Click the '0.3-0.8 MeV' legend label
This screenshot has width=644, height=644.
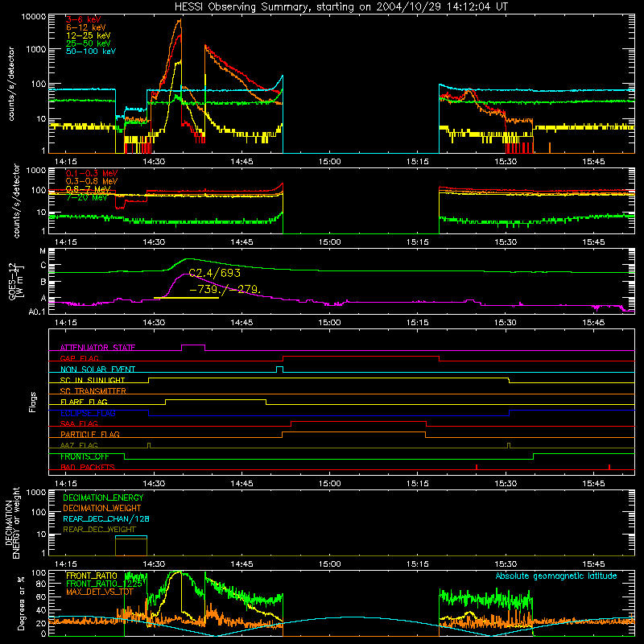pos(92,181)
